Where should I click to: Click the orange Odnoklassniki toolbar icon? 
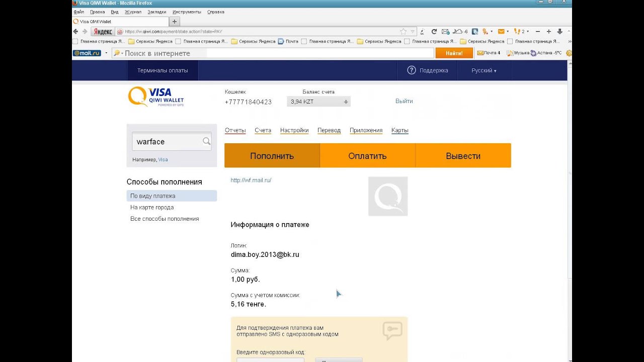click(x=485, y=31)
